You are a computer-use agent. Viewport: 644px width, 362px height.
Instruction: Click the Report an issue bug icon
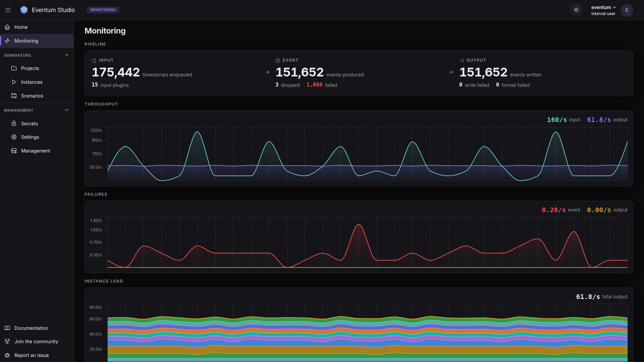(x=7, y=355)
